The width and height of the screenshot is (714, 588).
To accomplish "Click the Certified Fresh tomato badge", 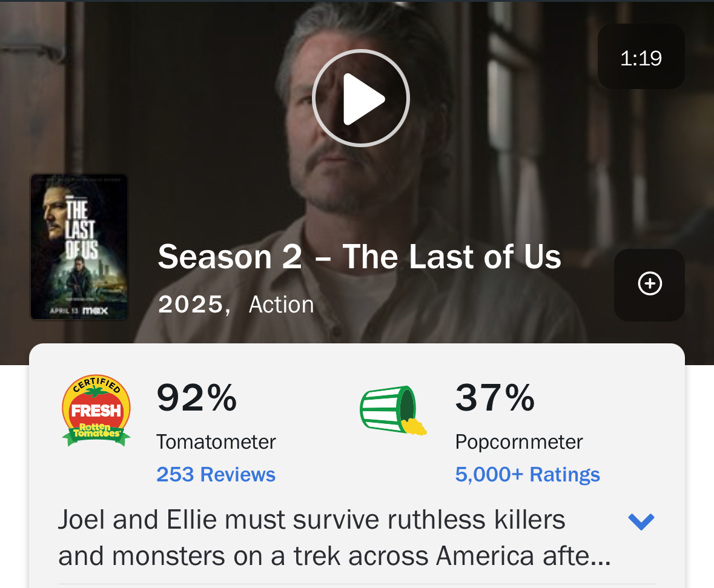I will coord(96,411).
